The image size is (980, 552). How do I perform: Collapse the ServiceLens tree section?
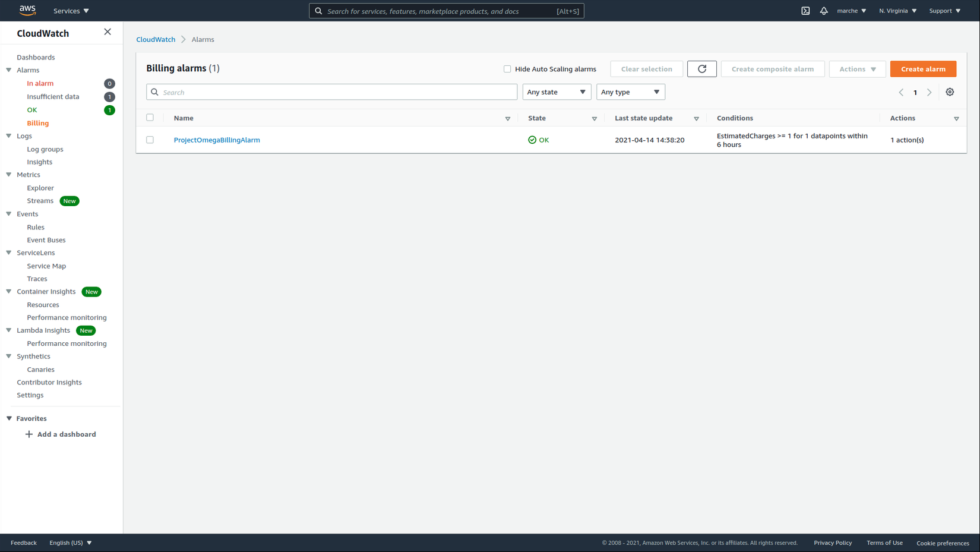(x=9, y=253)
